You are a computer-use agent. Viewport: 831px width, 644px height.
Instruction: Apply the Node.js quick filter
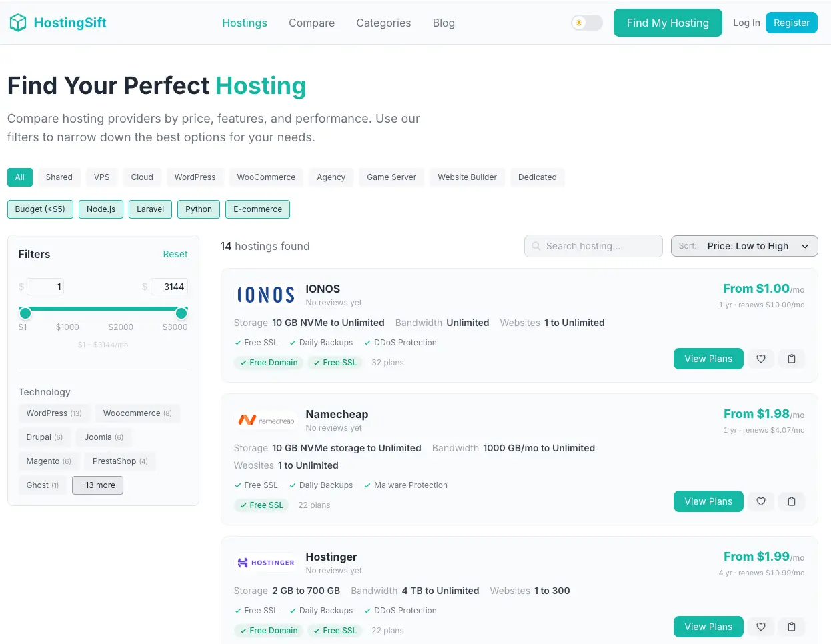101,209
